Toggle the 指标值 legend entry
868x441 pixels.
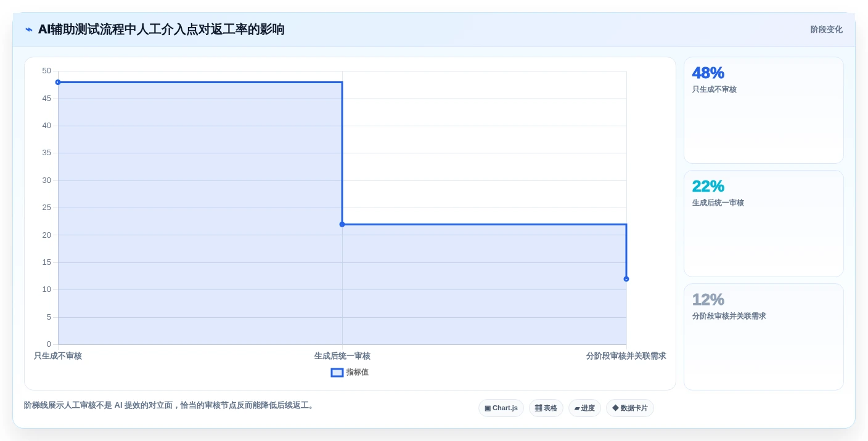[350, 373]
